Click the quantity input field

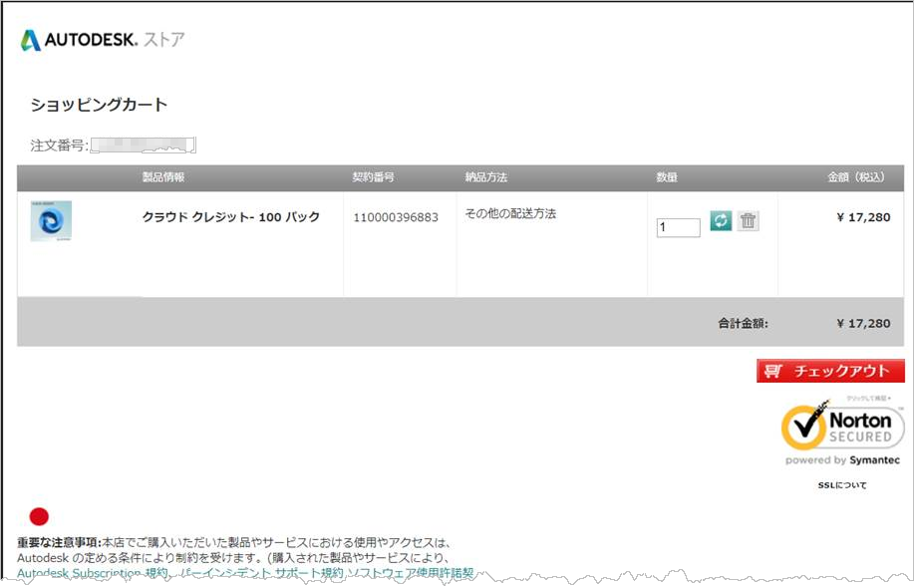678,227
